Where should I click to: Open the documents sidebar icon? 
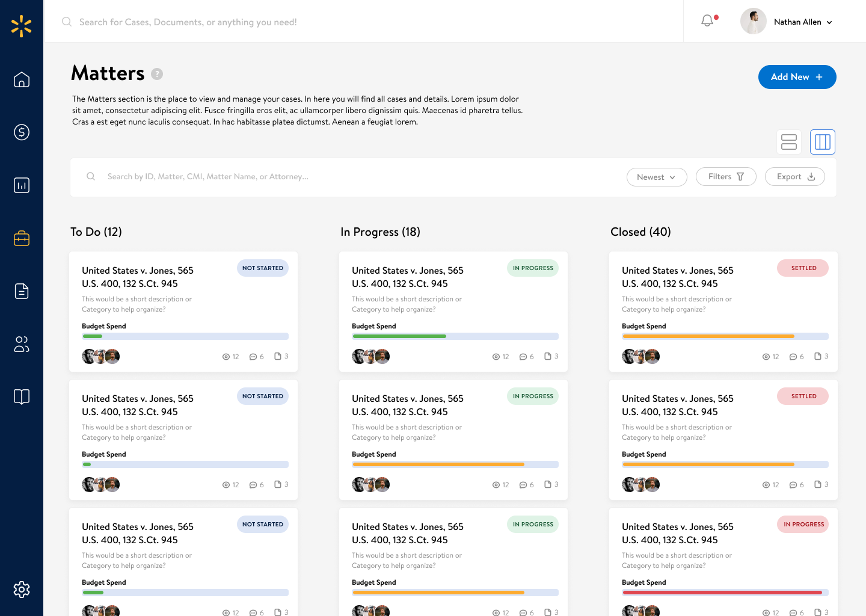[22, 291]
